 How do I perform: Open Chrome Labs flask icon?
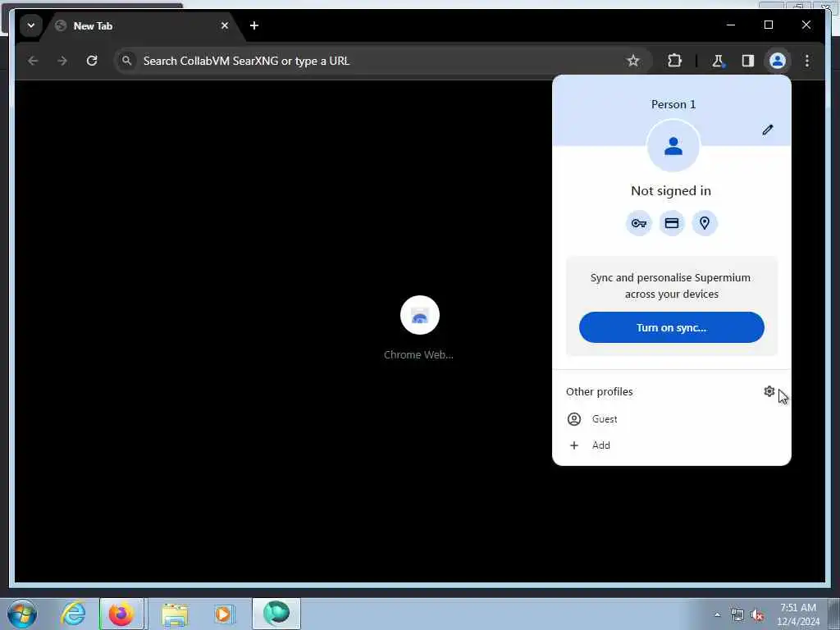[x=718, y=61]
